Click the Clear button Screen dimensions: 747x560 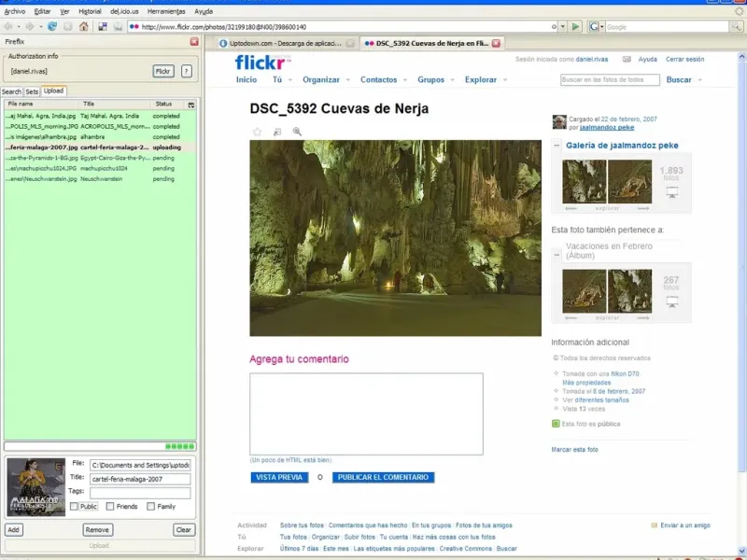point(183,529)
